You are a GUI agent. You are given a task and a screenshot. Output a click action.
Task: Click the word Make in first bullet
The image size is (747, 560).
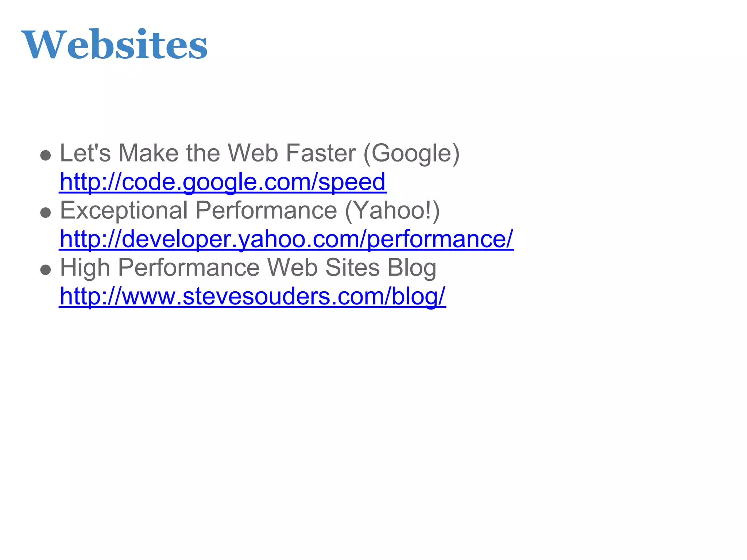pos(148,153)
